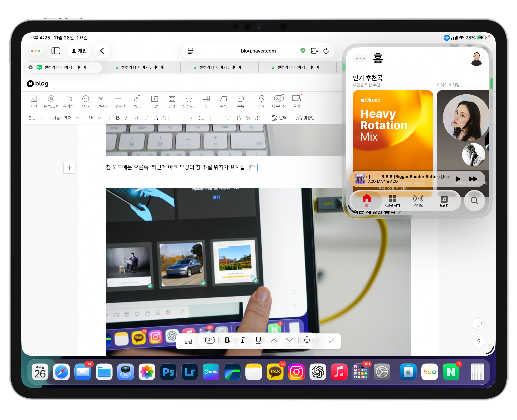Screen dimensions: 517x420
Task: Open the 스티커 sticker picker
Action: point(85,99)
